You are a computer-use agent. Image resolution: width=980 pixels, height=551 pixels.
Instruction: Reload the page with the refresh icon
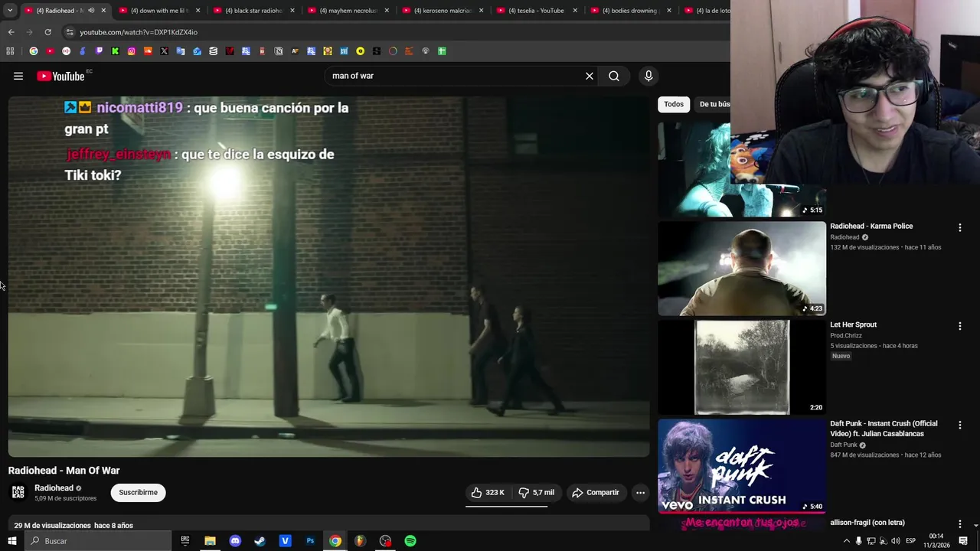[47, 32]
